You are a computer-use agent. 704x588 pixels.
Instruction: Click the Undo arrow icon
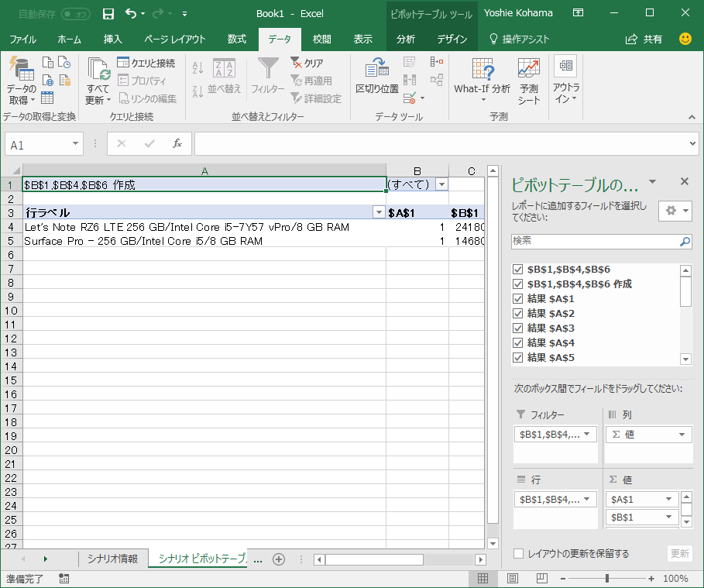coord(131,13)
